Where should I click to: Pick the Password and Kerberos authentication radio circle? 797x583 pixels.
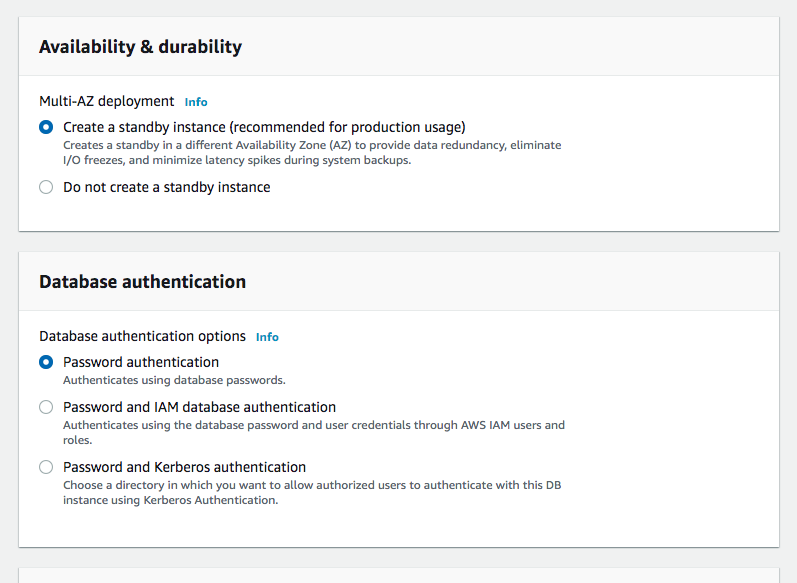click(x=46, y=467)
